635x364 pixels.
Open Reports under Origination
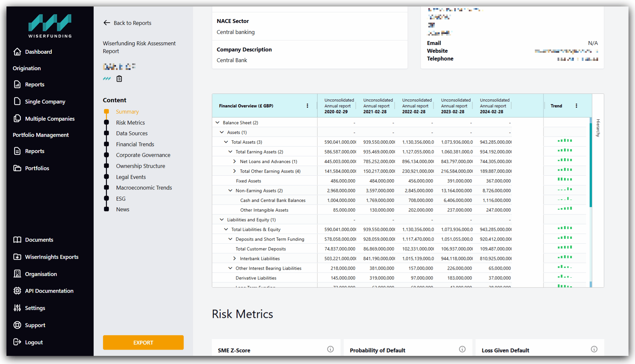pos(29,84)
